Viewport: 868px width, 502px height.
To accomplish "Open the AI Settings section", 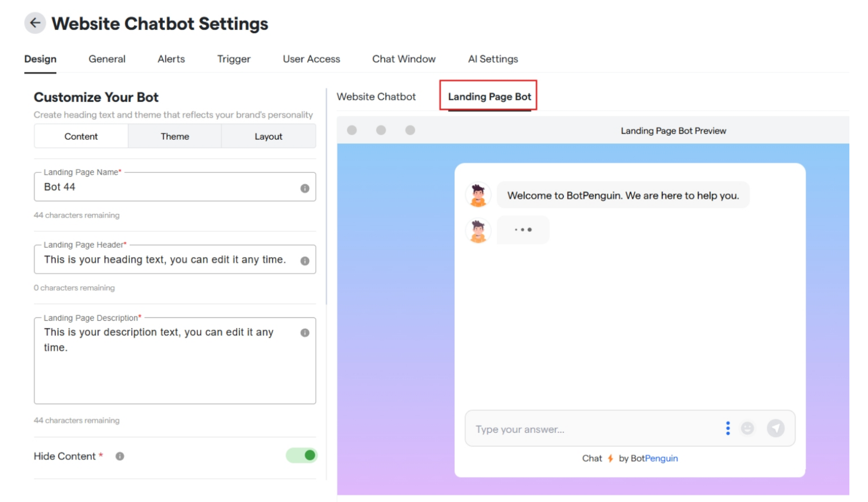I will click(x=493, y=59).
